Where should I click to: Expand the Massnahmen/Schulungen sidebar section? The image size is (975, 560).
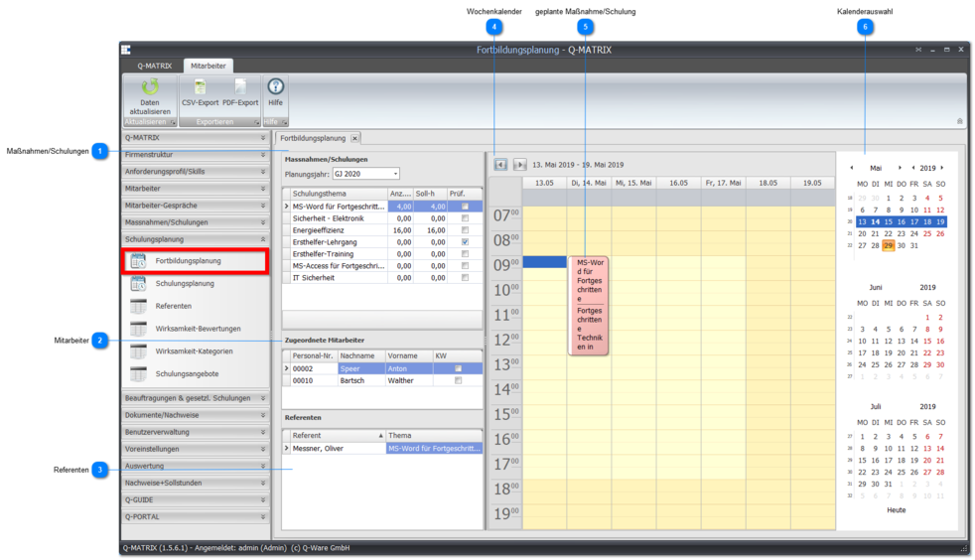(196, 221)
